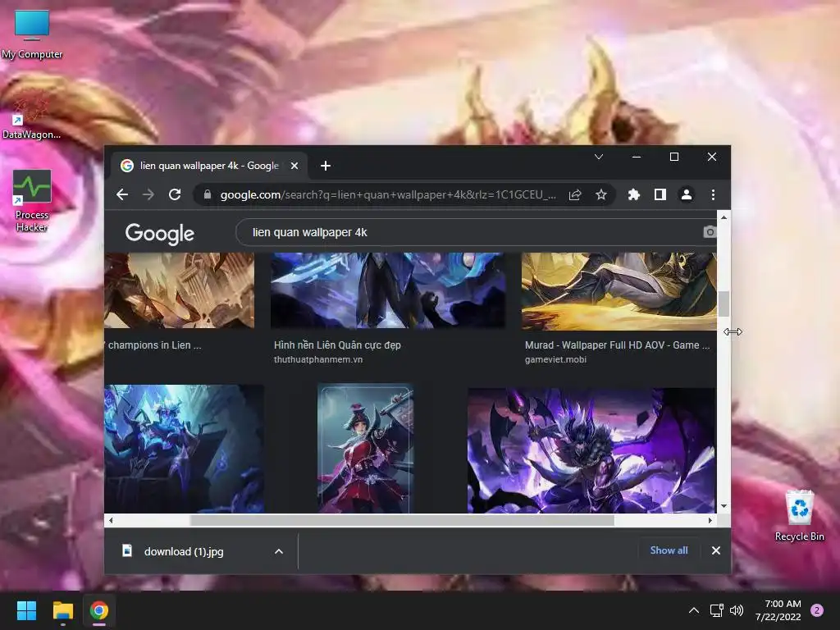
Task: Click the Google logo
Action: tap(160, 234)
